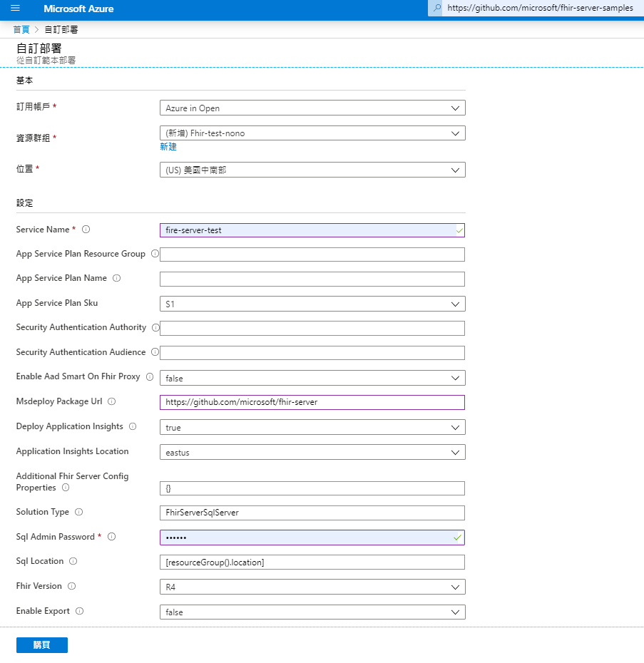Show info for Enable Aad Smart On Fhir Proxy
The width and height of the screenshot is (644, 663).
pos(150,376)
